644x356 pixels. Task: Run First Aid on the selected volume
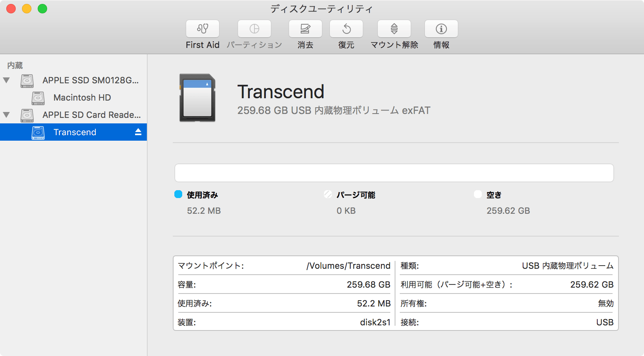pyautogui.click(x=203, y=29)
